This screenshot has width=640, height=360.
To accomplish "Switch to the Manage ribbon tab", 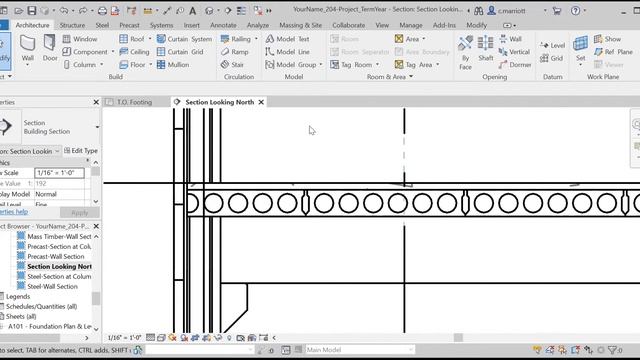I will [411, 25].
